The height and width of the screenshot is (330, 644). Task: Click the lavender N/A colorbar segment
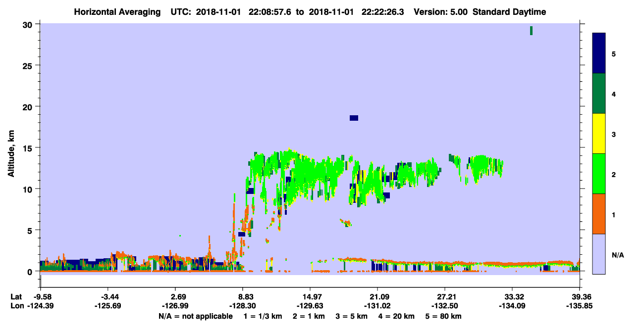pos(599,254)
